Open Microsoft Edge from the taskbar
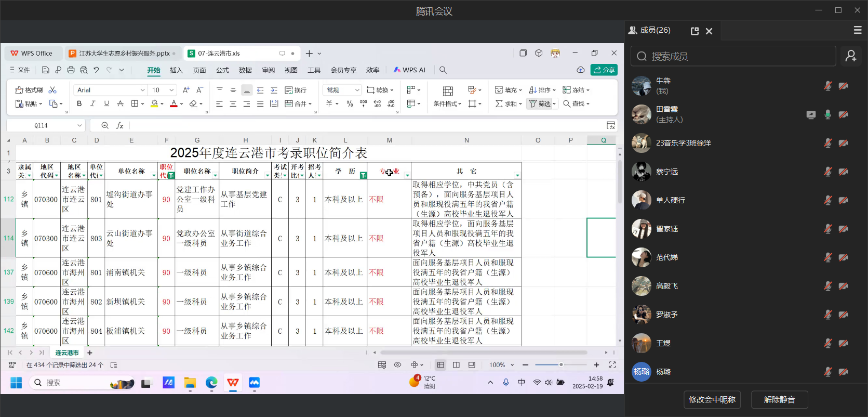 tap(211, 383)
